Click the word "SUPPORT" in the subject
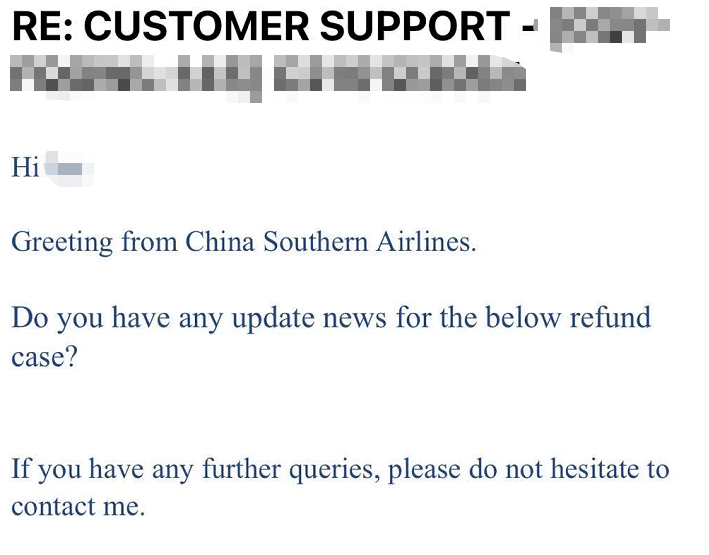 [x=415, y=26]
